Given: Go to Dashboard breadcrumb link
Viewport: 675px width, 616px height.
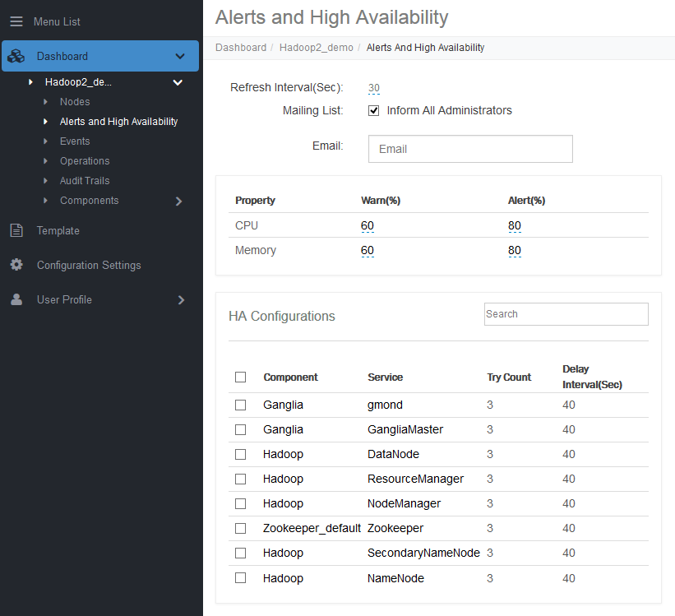Looking at the screenshot, I should click(241, 48).
